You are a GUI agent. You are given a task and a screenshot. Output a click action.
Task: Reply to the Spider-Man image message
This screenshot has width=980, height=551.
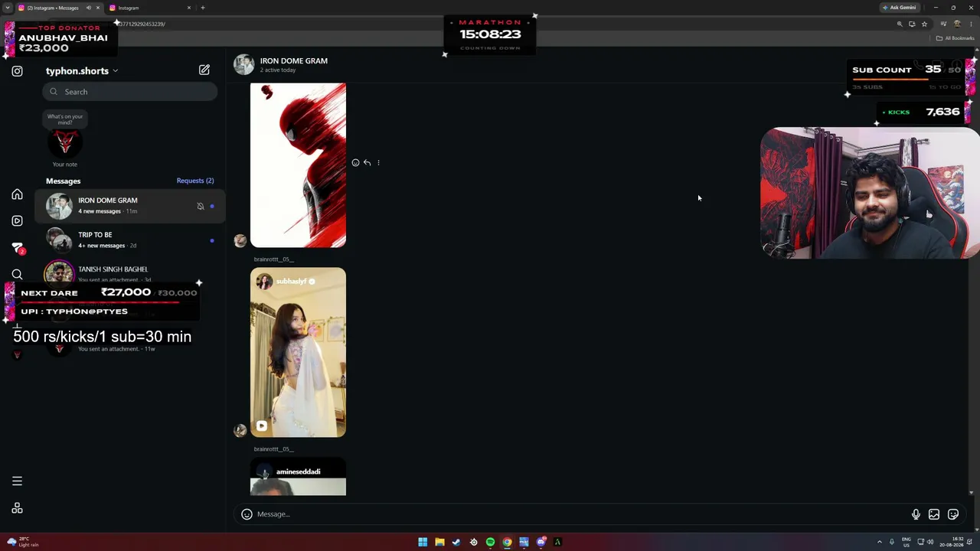(367, 163)
